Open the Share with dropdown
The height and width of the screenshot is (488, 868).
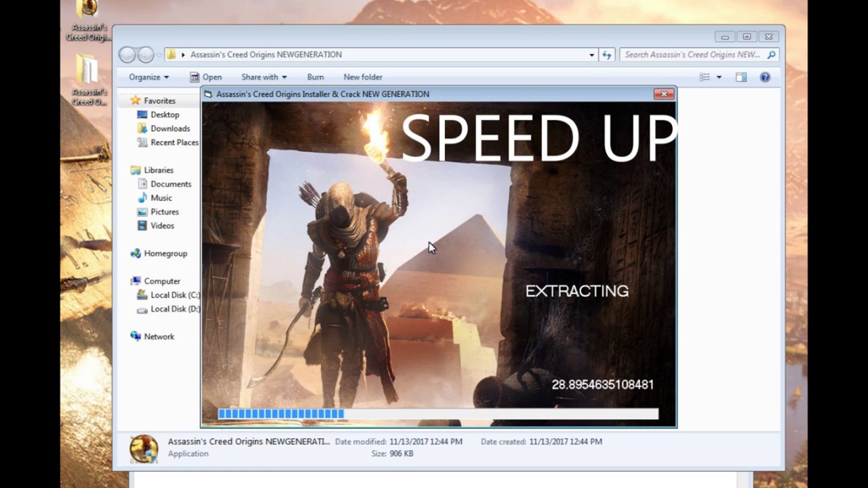(x=264, y=77)
